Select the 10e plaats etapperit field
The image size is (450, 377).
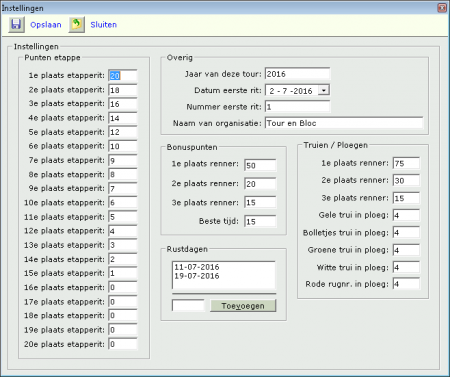[123, 203]
